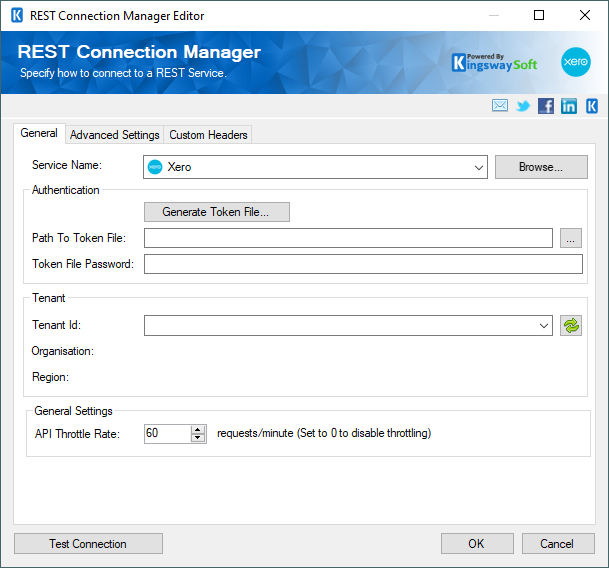Focus the Path To Token File field
The image size is (609, 568).
348,238
